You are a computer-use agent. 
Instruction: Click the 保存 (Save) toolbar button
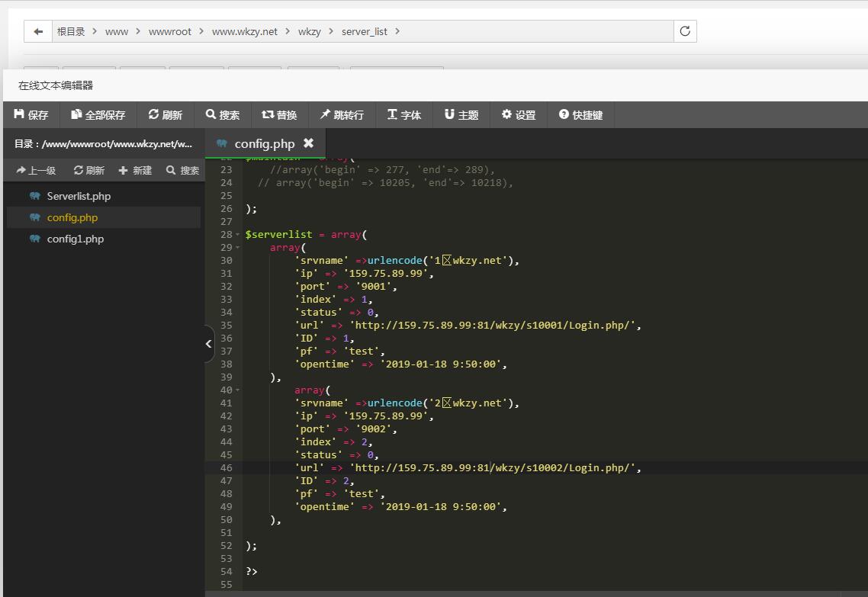tap(31, 115)
